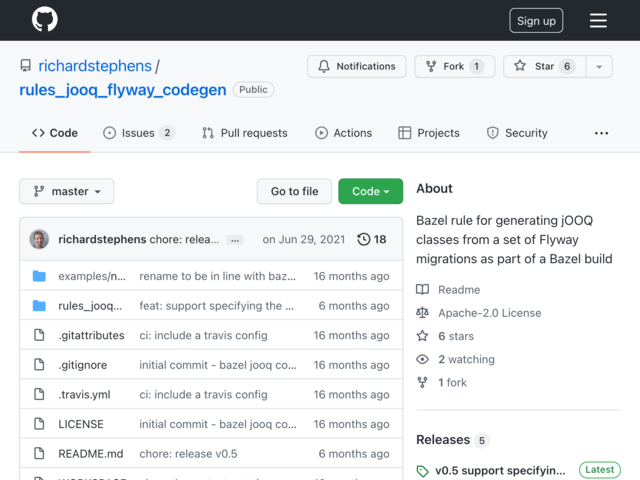Image resolution: width=640 pixels, height=480 pixels.
Task: Star the repository
Action: tap(544, 66)
